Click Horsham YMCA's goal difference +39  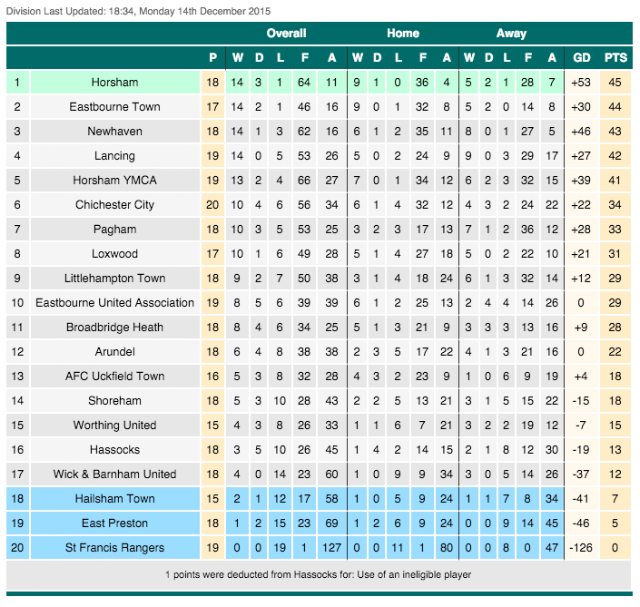click(x=581, y=180)
